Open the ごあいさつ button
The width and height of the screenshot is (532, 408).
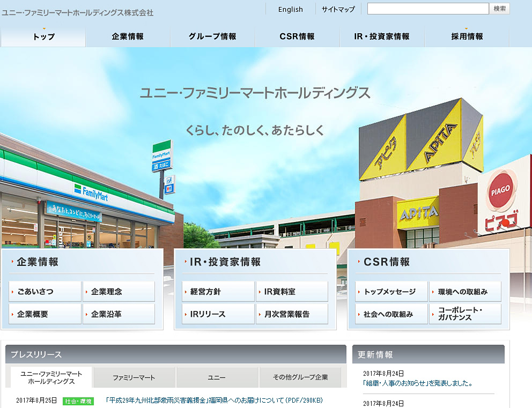point(45,292)
